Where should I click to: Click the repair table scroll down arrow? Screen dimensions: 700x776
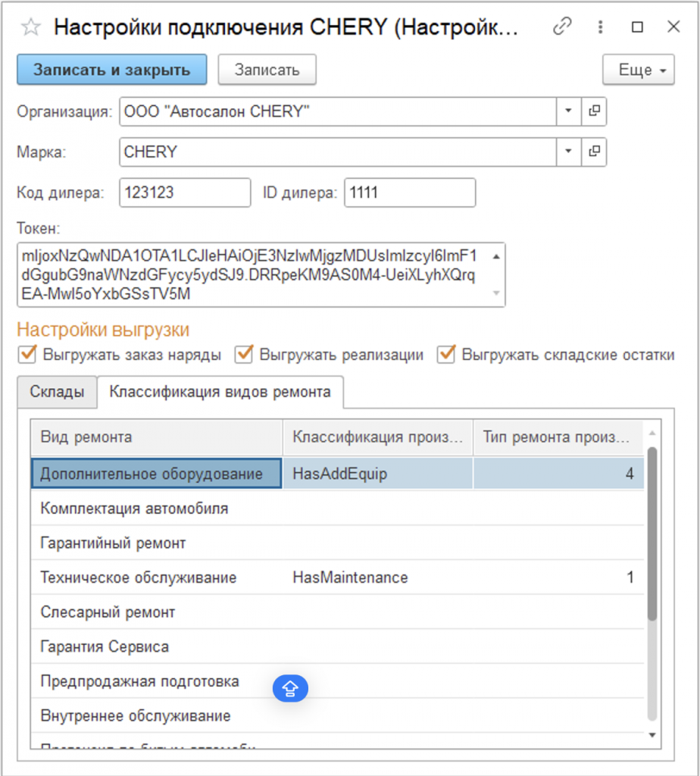pyautogui.click(x=652, y=735)
